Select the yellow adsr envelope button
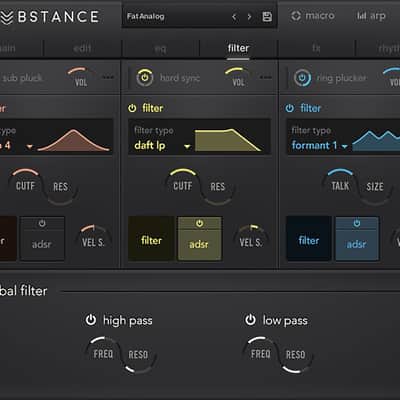Viewport: 400px width, 400px height. 199,244
